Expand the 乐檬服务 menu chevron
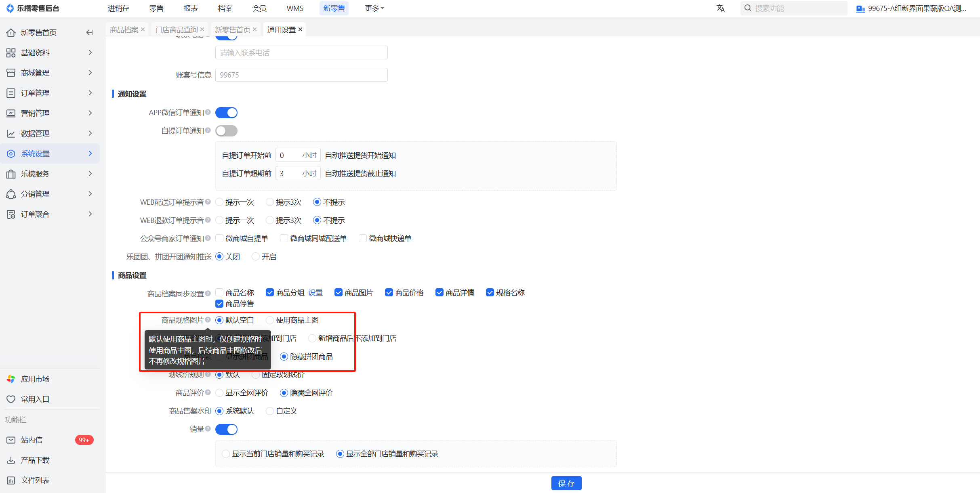 [x=90, y=174]
